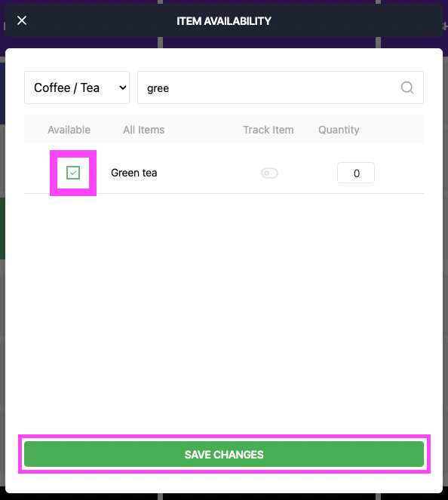This screenshot has height=500, width=448.
Task: Click the ITEM AVAILABILITY title text
Action: tap(224, 21)
